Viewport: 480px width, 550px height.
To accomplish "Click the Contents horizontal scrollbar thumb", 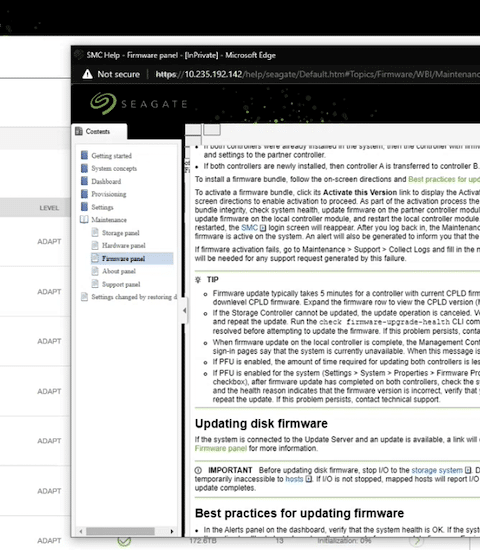I will [x=120, y=531].
